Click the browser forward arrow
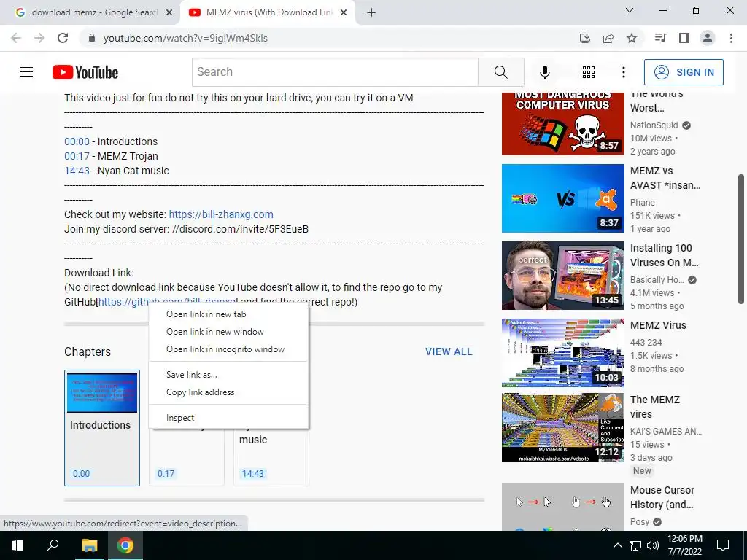Image resolution: width=747 pixels, height=560 pixels. (x=39, y=38)
